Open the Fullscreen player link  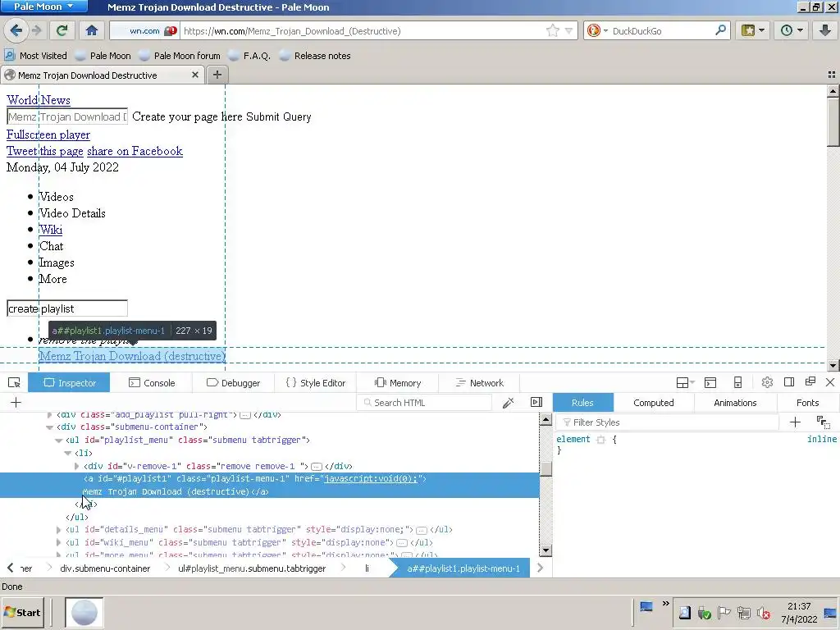coord(48,135)
